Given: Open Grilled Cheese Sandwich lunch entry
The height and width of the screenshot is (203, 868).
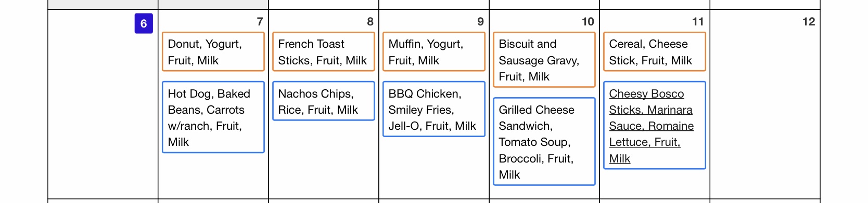Looking at the screenshot, I should point(544,142).
